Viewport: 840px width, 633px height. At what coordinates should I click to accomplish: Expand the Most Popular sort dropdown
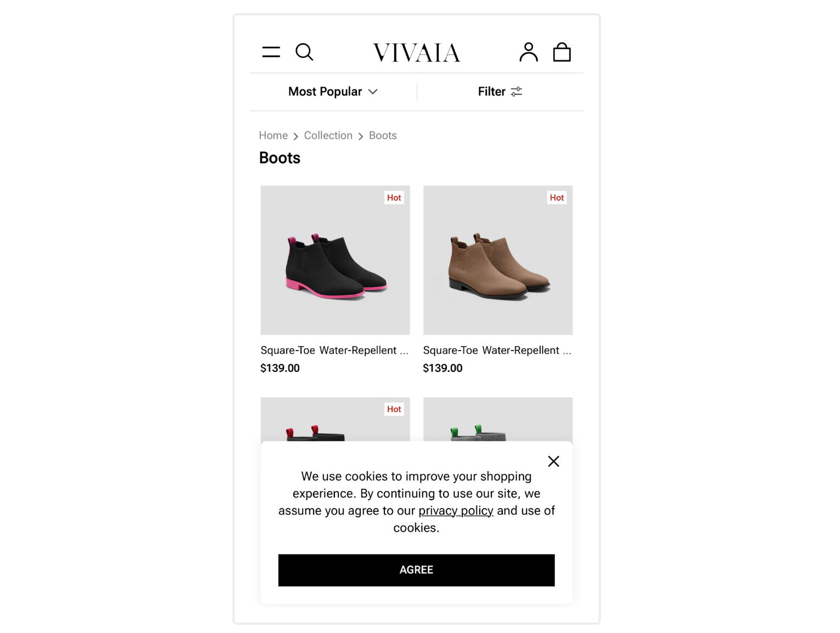pyautogui.click(x=333, y=92)
